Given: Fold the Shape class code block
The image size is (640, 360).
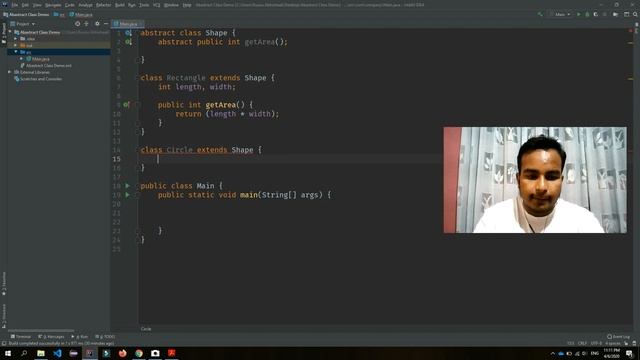Looking at the screenshot, I should (138, 60).
